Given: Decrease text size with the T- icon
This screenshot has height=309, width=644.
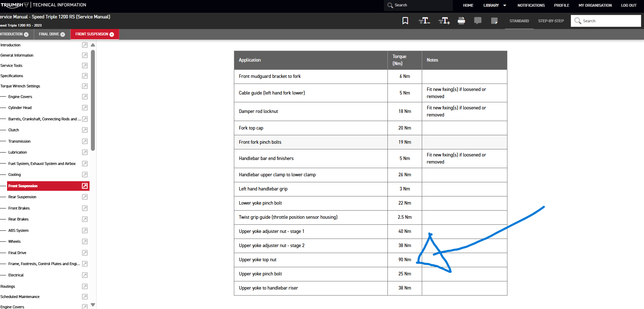Looking at the screenshot, I should point(424,21).
